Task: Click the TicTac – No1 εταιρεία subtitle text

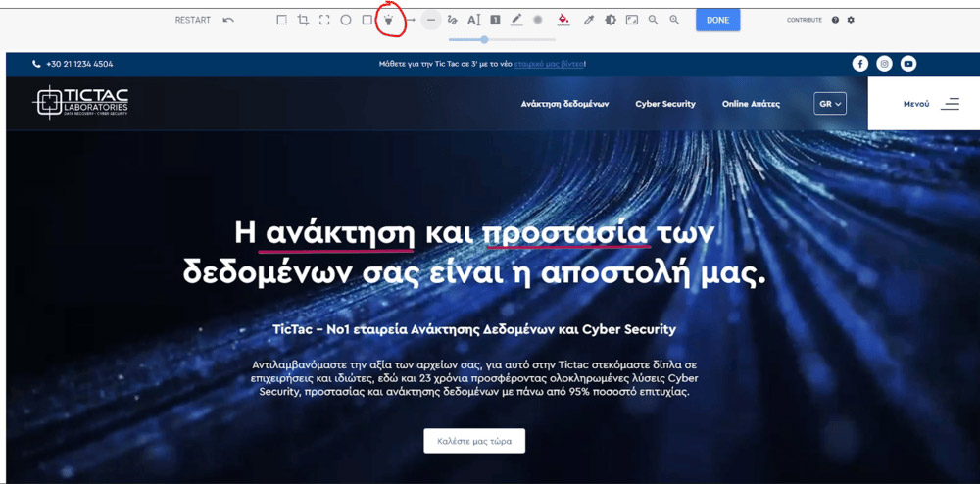Action: [474, 330]
